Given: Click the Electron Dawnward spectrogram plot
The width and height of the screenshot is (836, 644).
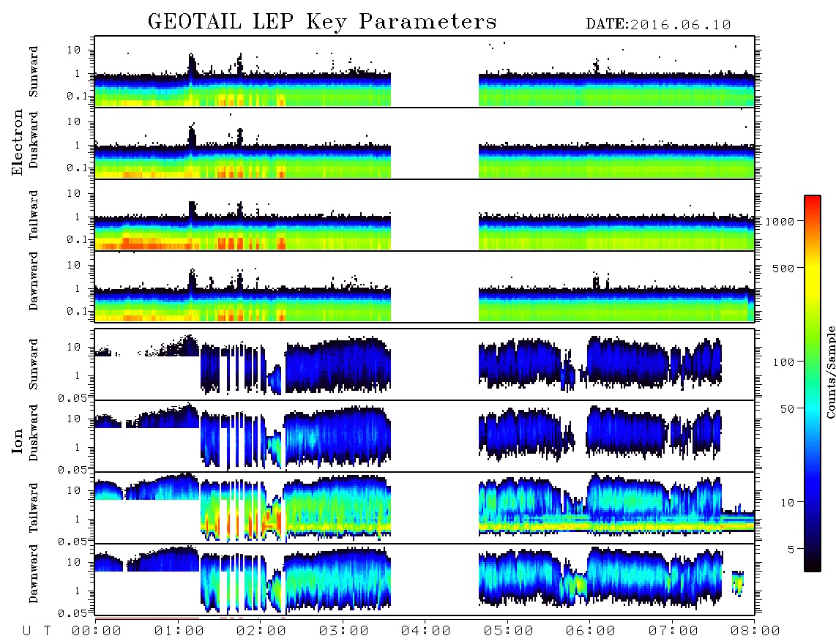Looking at the screenshot, I should click(x=425, y=287).
